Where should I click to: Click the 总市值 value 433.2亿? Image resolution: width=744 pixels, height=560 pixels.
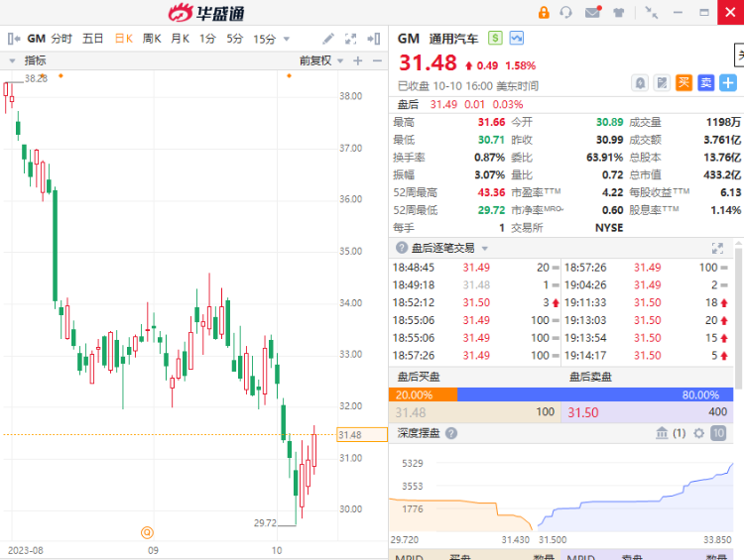pos(722,175)
